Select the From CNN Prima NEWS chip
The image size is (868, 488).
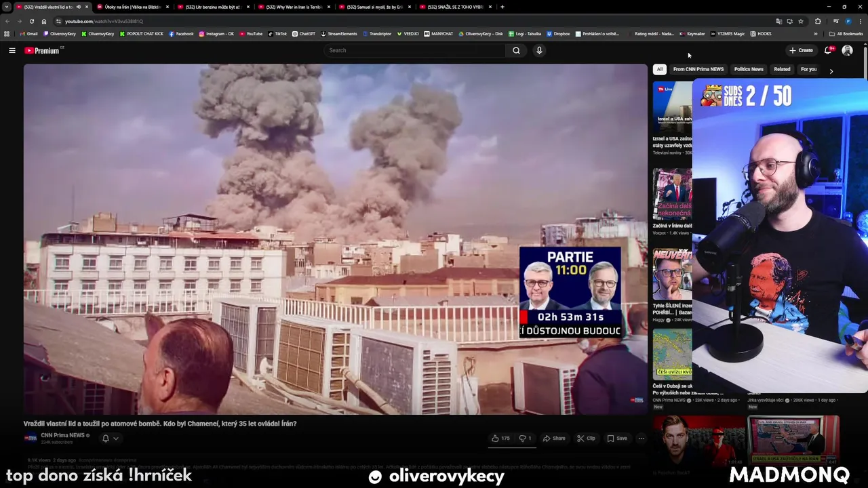click(698, 69)
